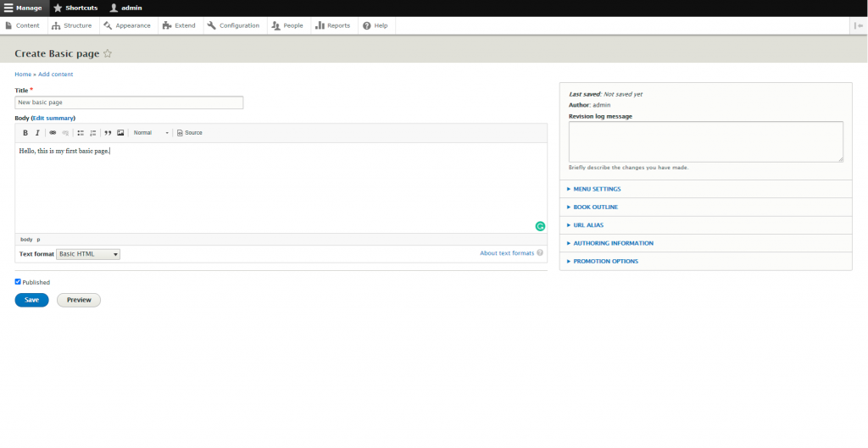Toggle the Published checkbox
Screen dimensions: 868x448
(18, 282)
